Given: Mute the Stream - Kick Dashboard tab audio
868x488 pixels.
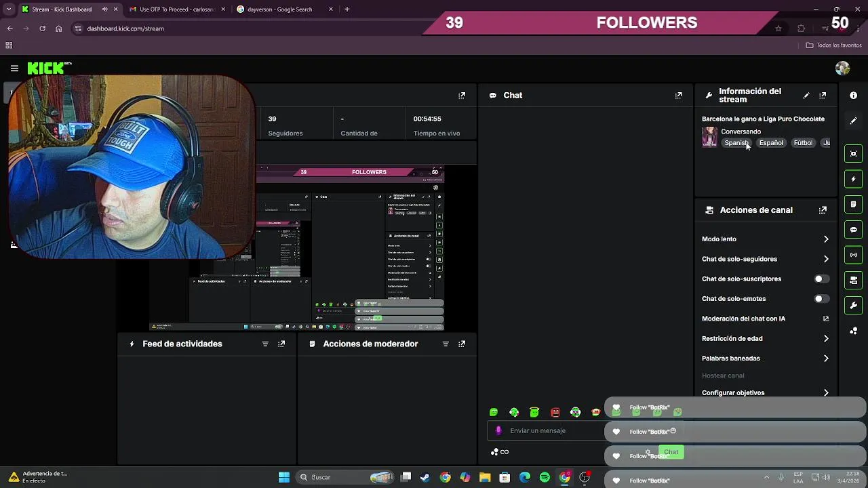Looking at the screenshot, I should pyautogui.click(x=104, y=9).
